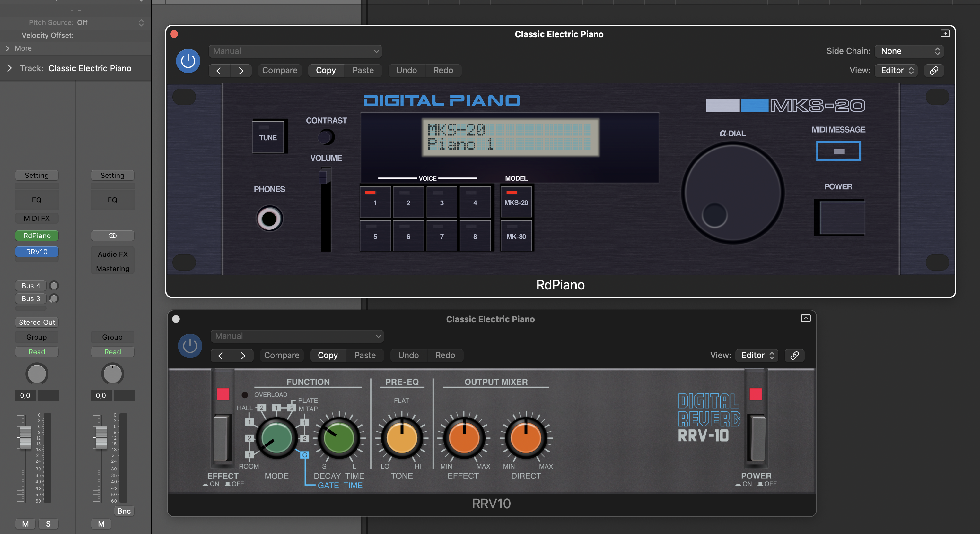
Task: Select voice button 6
Action: pos(408,236)
